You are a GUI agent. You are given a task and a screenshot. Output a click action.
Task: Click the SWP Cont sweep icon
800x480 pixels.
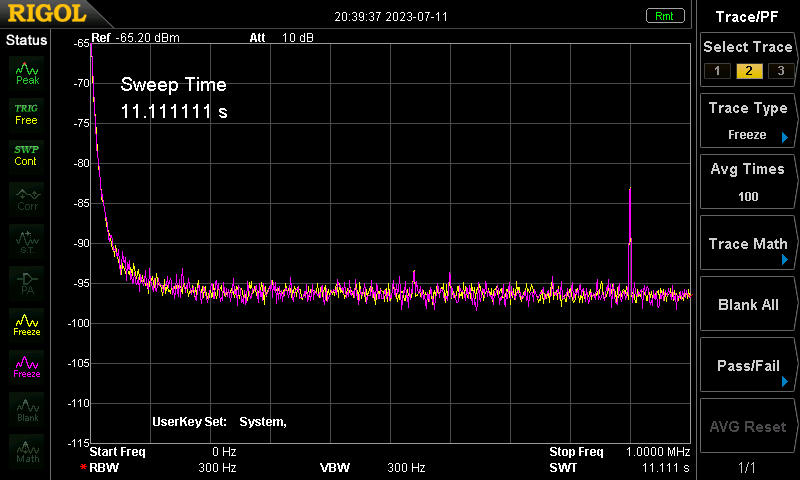point(27,156)
